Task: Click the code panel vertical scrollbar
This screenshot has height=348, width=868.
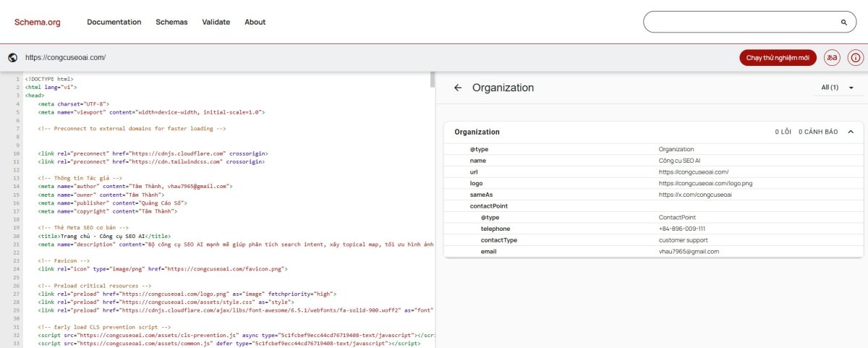Action: click(x=433, y=79)
